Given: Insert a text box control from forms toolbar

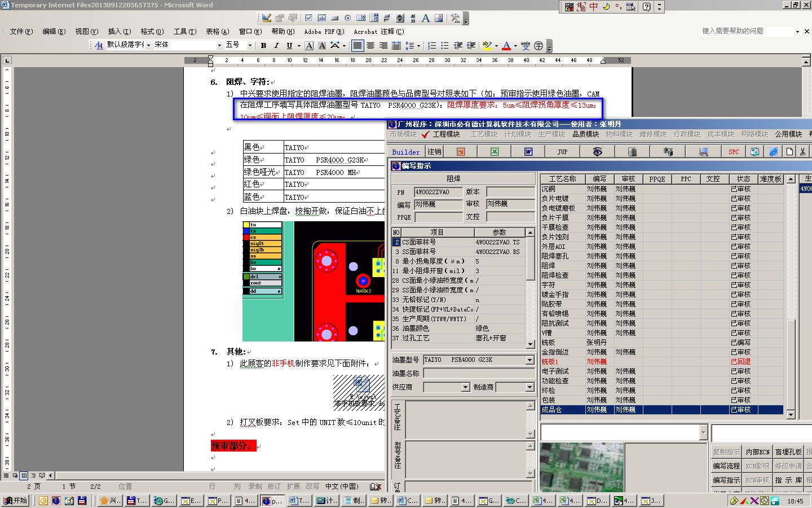Looking at the screenshot, I should (322, 19).
